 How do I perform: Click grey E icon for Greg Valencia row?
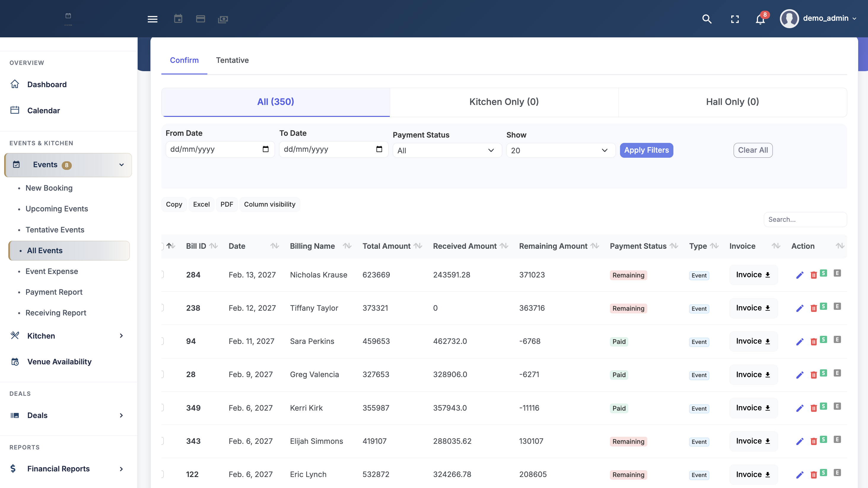[x=837, y=373]
